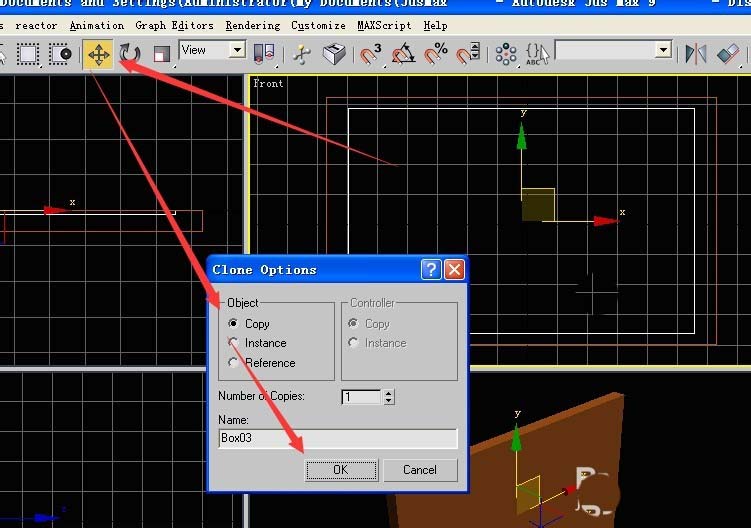This screenshot has width=751, height=528.
Task: Open the Named Selection Sets dropdown
Action: coord(663,50)
